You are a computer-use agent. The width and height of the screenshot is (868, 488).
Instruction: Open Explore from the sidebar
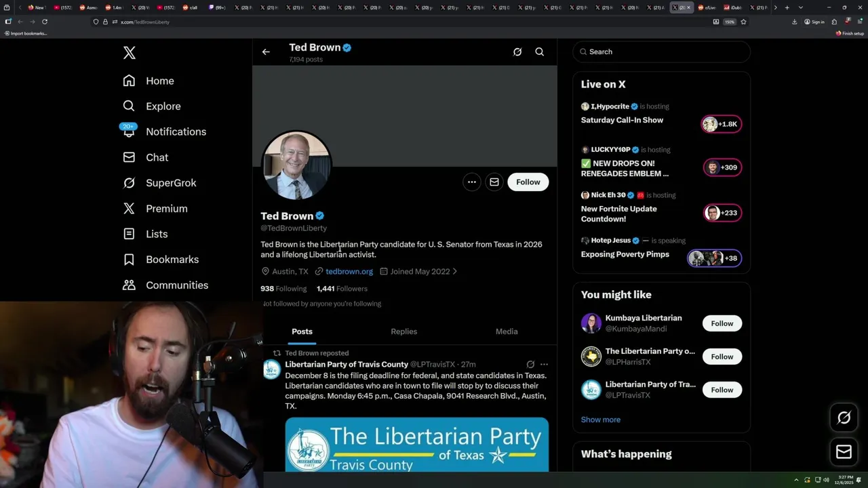152,106
